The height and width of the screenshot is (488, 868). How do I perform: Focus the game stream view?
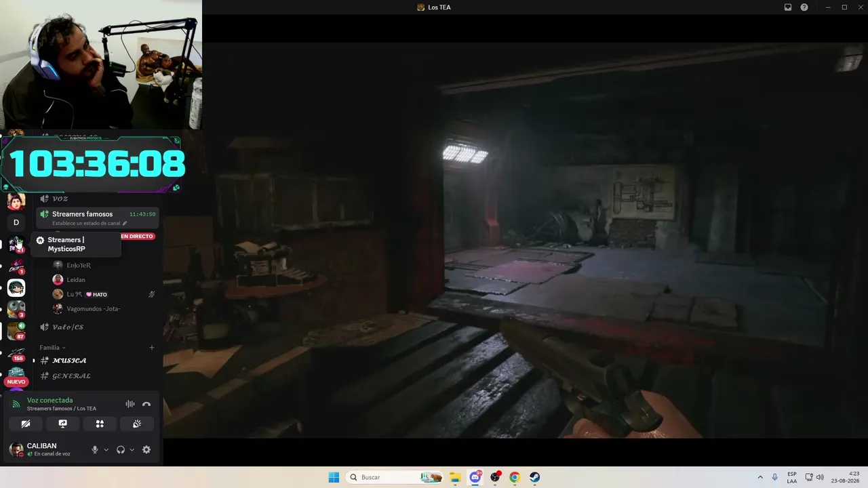coord(515,240)
